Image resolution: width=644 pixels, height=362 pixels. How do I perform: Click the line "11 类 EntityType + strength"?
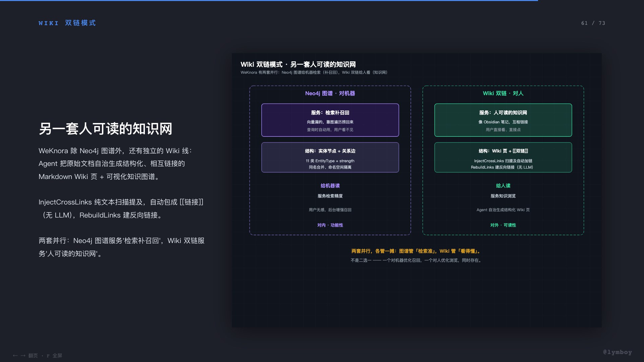pyautogui.click(x=330, y=161)
